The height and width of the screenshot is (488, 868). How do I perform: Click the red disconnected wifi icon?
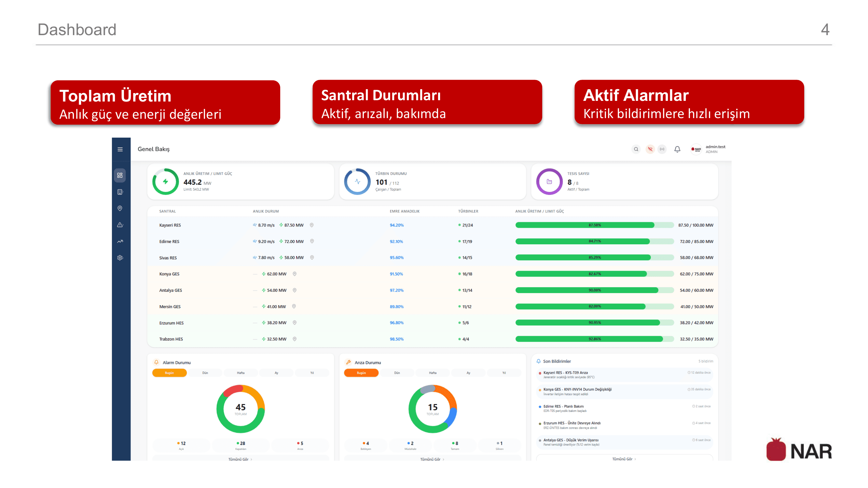tap(650, 149)
